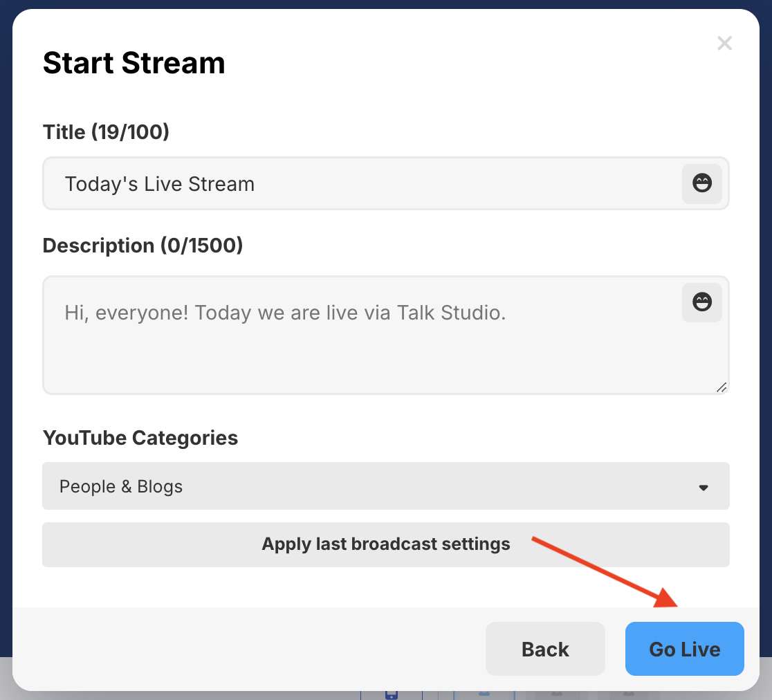Click the save icon peeking below the dialog
This screenshot has width=772, height=700.
[392, 695]
